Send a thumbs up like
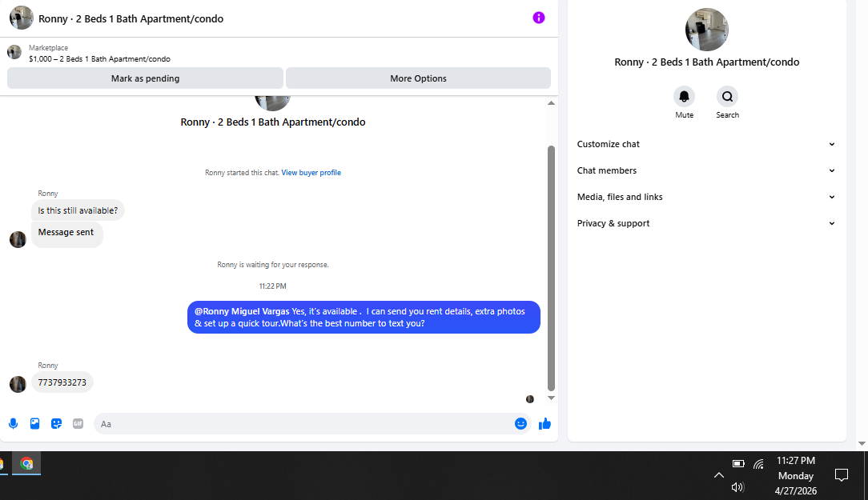The width and height of the screenshot is (868, 500). [x=545, y=424]
